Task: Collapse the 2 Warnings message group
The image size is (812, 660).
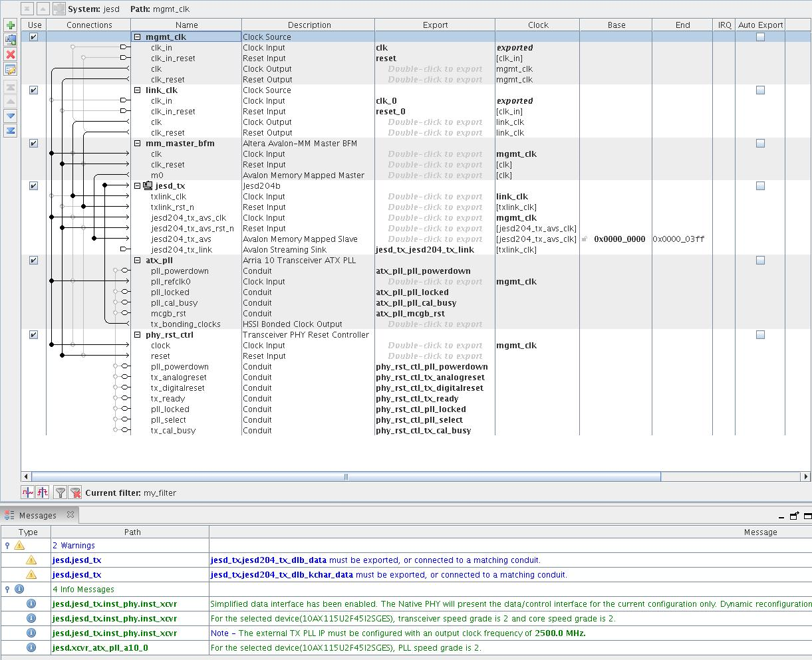Action: tap(7, 546)
